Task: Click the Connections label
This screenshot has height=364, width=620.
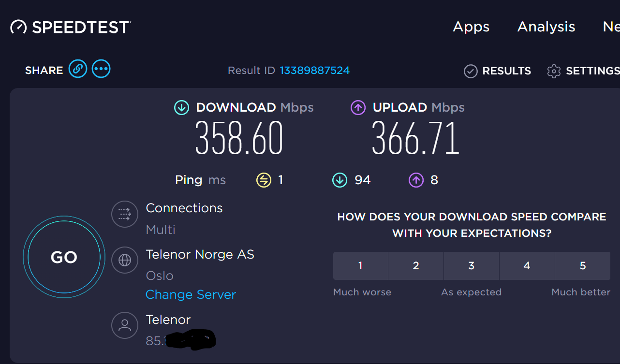Action: point(184,208)
